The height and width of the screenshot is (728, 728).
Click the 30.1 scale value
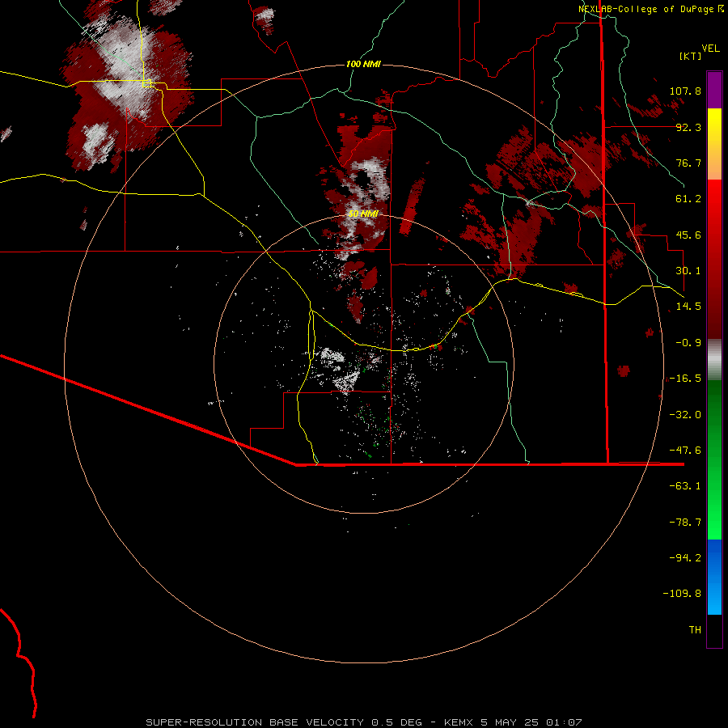(688, 271)
